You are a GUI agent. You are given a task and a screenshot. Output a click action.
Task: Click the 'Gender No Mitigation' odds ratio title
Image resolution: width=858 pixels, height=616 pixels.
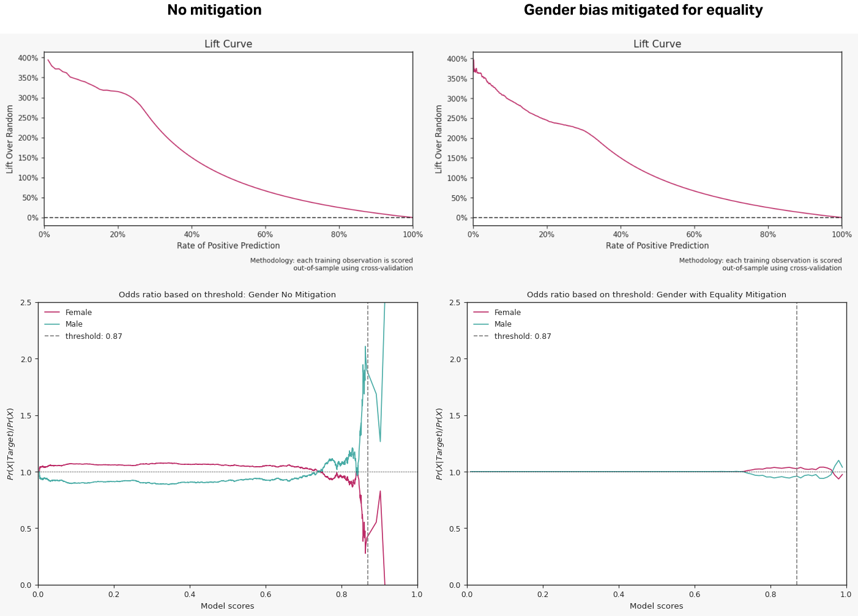tap(227, 295)
